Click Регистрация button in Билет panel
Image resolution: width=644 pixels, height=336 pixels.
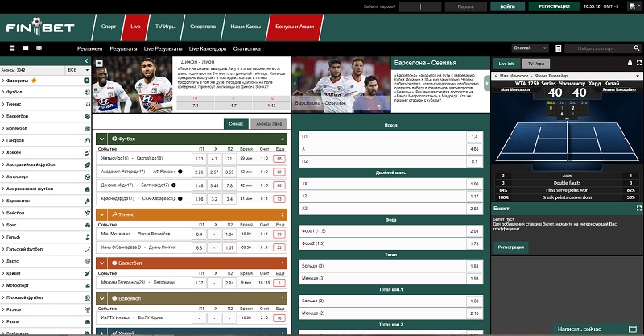click(511, 247)
